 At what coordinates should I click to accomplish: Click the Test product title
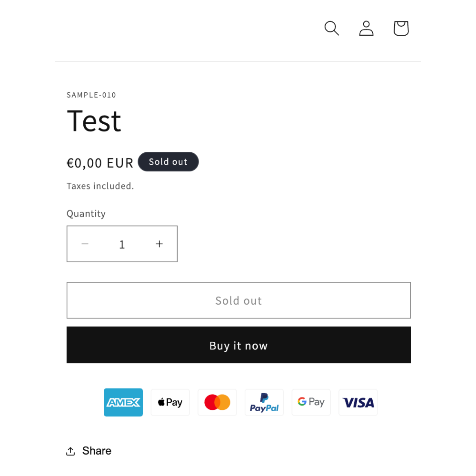tap(94, 121)
